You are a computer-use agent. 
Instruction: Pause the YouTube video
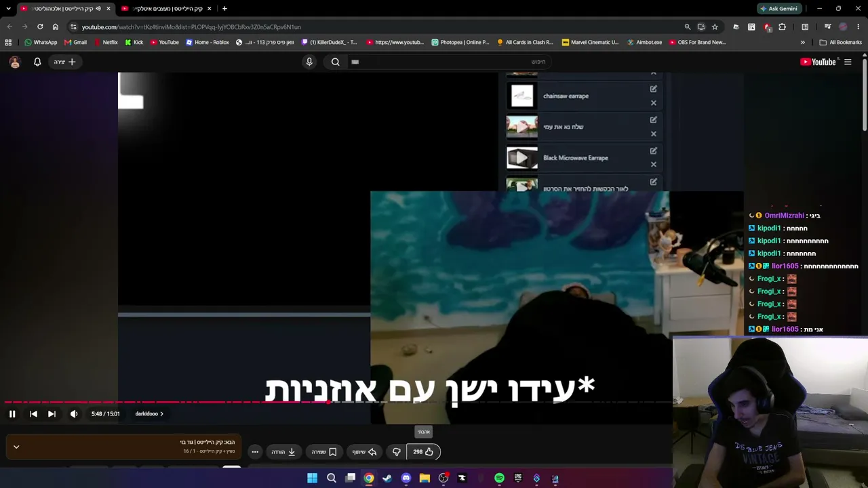(x=12, y=413)
